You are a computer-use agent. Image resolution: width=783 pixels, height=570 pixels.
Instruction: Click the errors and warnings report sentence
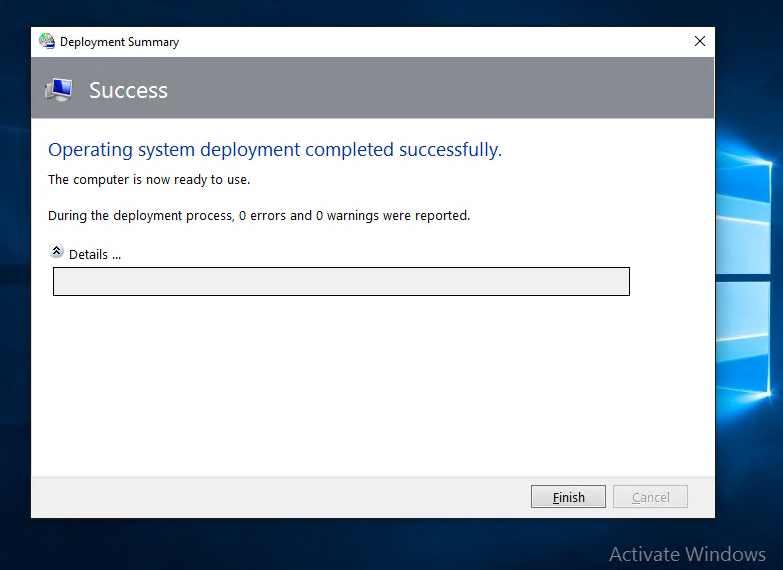259,215
